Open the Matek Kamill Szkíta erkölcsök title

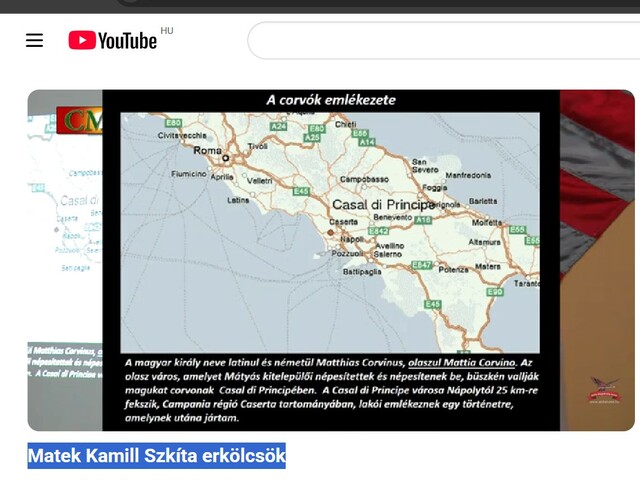click(156, 457)
